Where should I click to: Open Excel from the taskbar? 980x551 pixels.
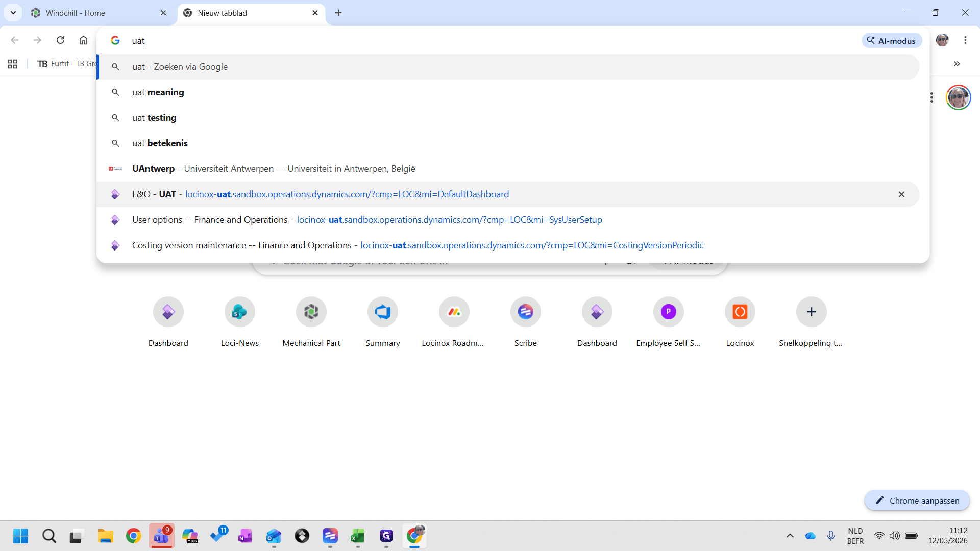pyautogui.click(x=358, y=536)
